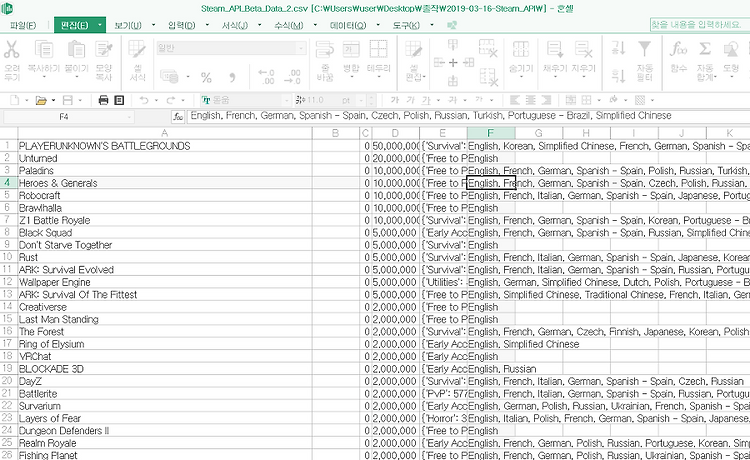
Task: Click the Borders (테두리) icon
Action: click(x=378, y=49)
